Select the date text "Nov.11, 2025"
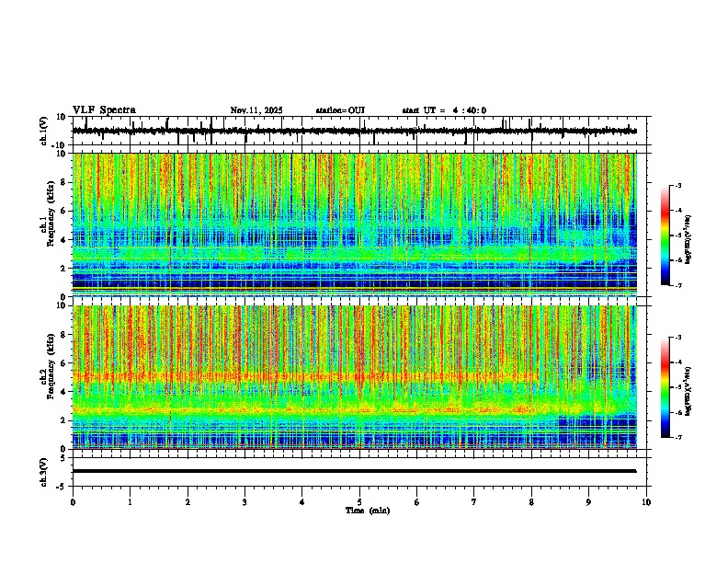This screenshot has height=563, width=728. coord(256,110)
